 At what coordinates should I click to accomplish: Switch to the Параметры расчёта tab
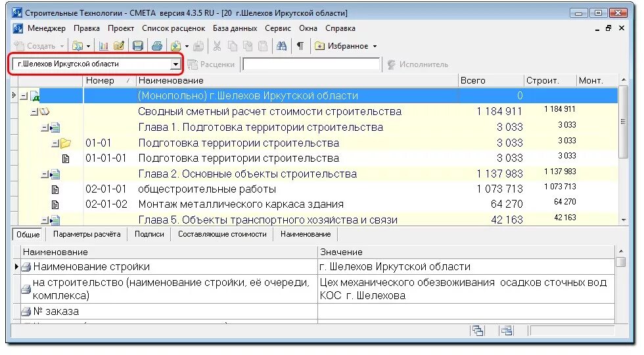click(x=87, y=234)
